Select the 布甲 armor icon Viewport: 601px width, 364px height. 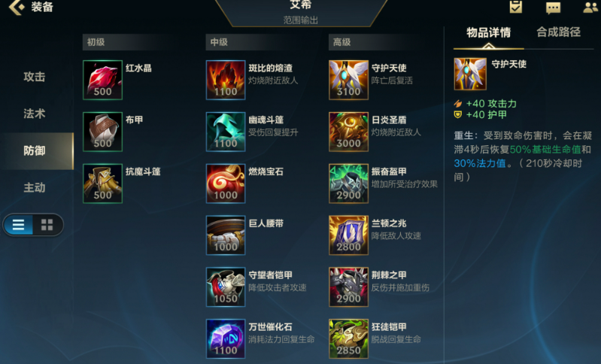click(103, 132)
